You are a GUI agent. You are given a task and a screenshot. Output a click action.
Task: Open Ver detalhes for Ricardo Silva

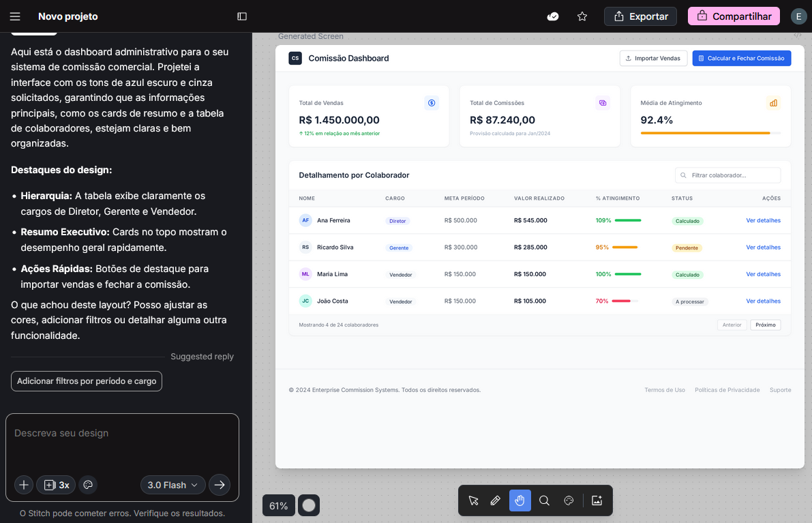(763, 247)
